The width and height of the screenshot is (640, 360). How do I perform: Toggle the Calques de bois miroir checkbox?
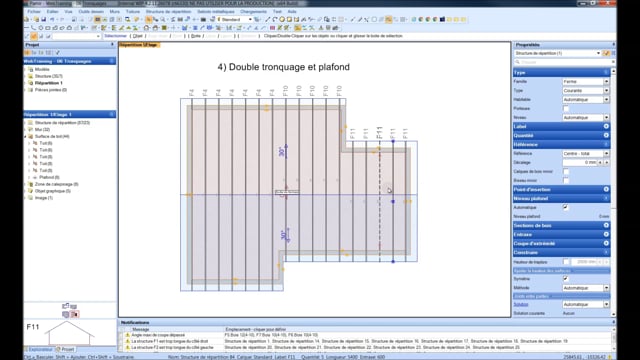566,171
